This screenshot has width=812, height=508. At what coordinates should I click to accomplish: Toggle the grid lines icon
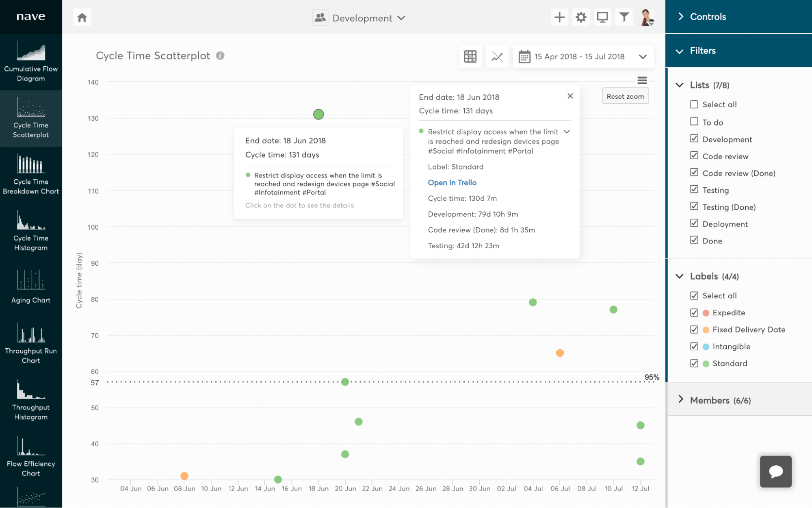click(x=470, y=56)
